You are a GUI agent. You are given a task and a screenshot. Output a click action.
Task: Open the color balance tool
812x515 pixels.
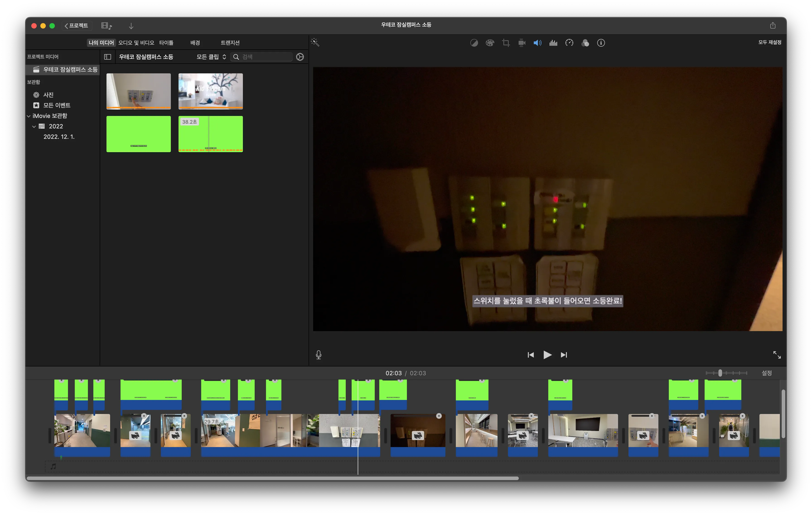pyautogui.click(x=474, y=43)
